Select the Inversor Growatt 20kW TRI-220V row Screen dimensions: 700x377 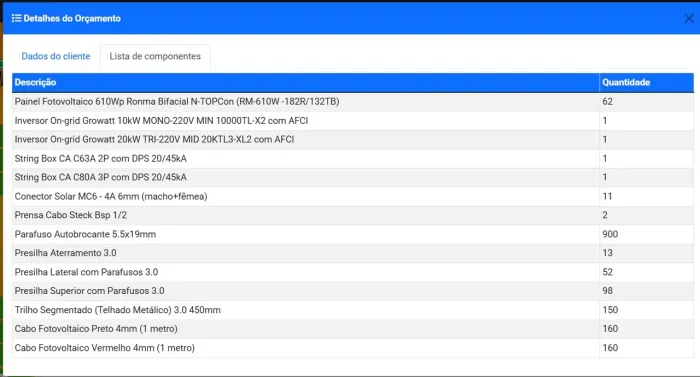tap(353, 139)
